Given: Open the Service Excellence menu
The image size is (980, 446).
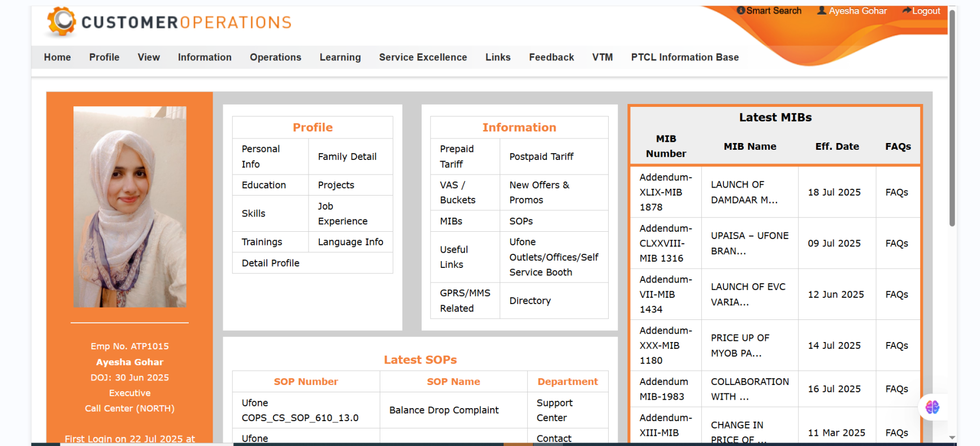Looking at the screenshot, I should 423,57.
